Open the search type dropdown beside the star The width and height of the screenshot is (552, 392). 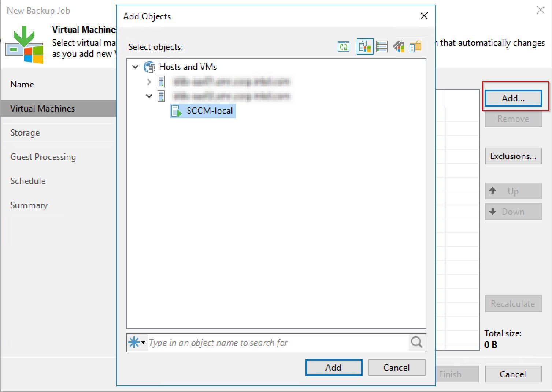[x=143, y=343]
